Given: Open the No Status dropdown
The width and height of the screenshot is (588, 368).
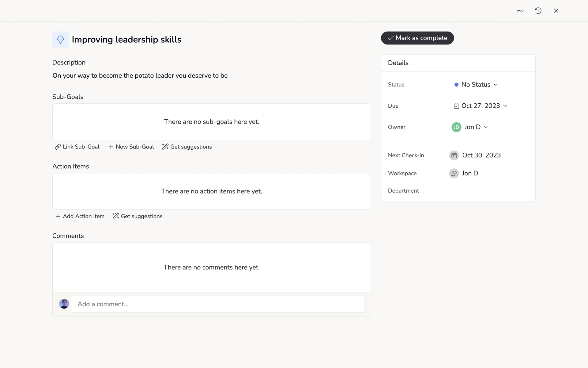Looking at the screenshot, I should (x=476, y=85).
